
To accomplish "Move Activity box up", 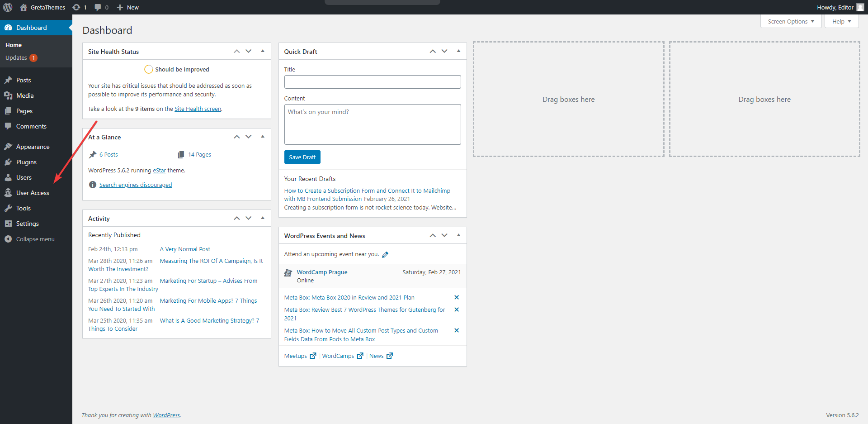I will point(237,218).
